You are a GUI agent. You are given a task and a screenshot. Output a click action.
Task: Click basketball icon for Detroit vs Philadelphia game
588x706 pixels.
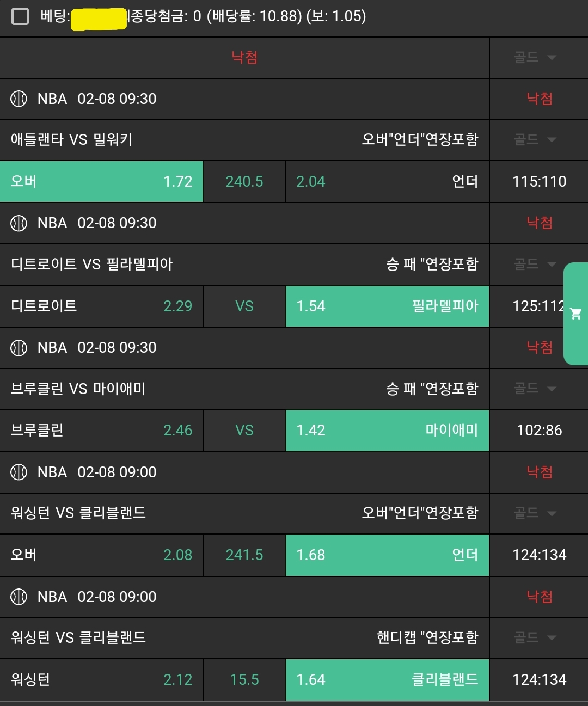(x=19, y=223)
